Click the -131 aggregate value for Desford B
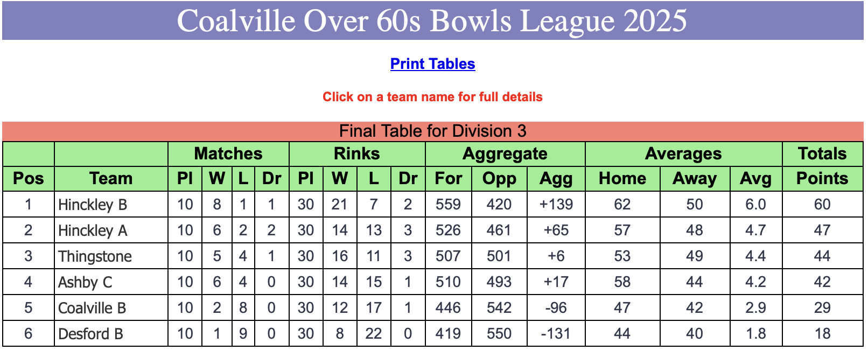The image size is (868, 350). click(556, 333)
